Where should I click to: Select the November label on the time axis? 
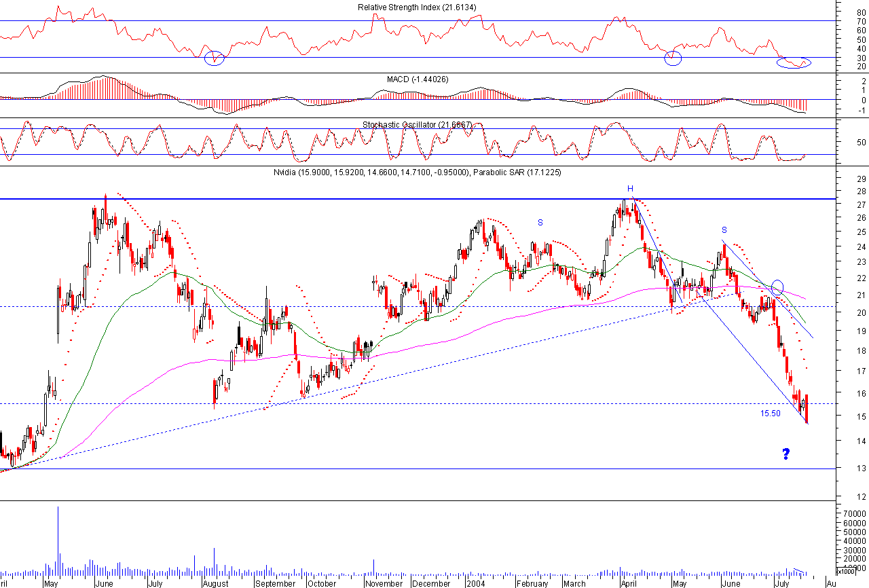point(385,583)
